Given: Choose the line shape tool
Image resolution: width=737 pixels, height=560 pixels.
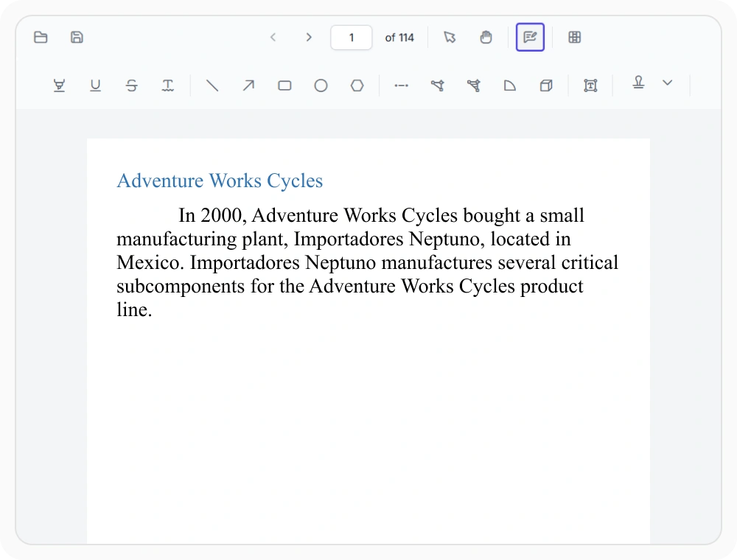Looking at the screenshot, I should pos(212,85).
